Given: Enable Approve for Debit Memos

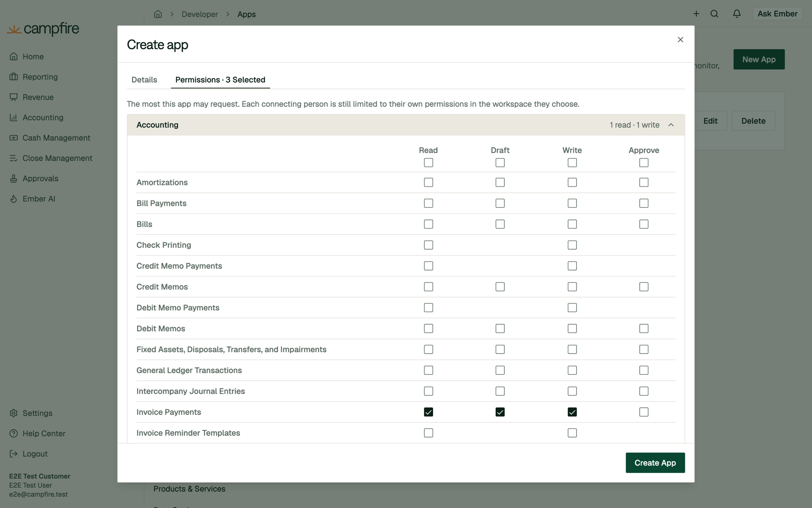Looking at the screenshot, I should pos(644,329).
